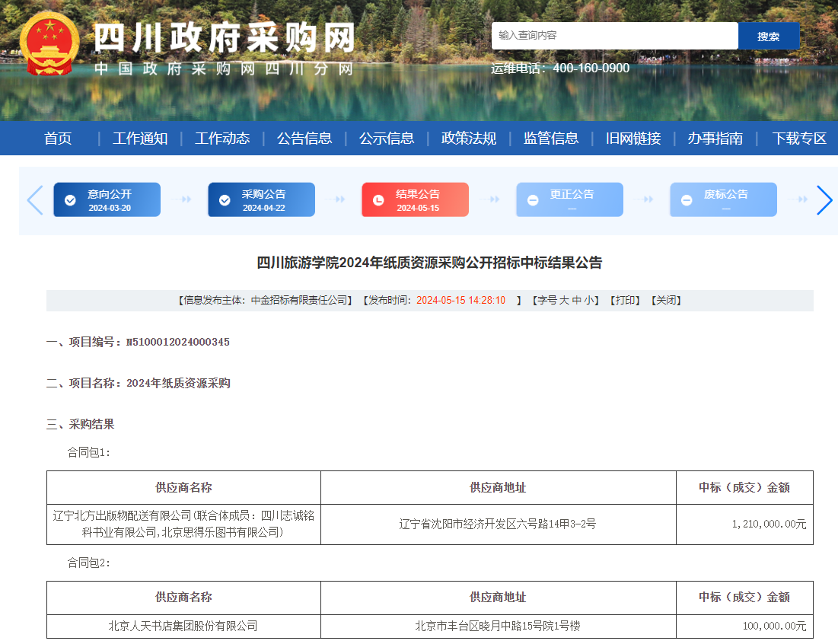Select the 结果公告 2024-05-15 step
This screenshot has width=838, height=644.
point(416,200)
